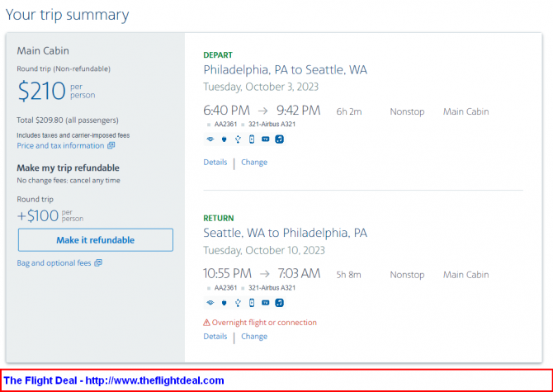Click the 5h 8m flight duration
This screenshot has width=553, height=392.
click(x=349, y=275)
